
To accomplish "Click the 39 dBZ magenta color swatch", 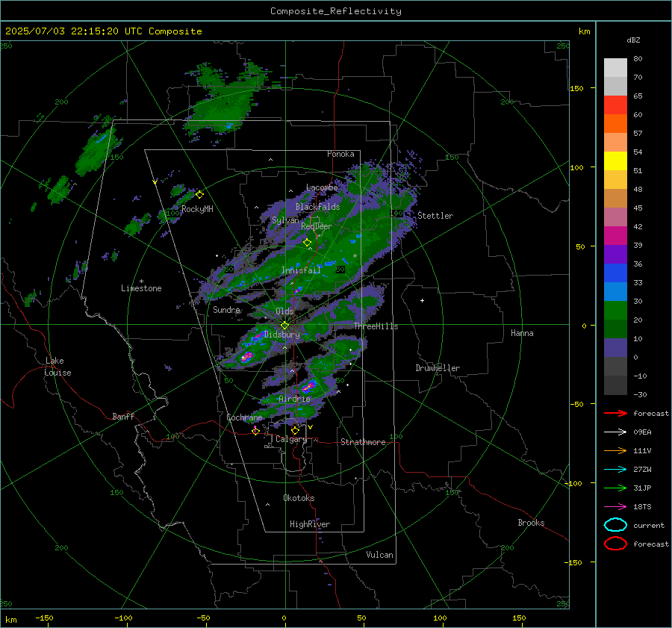I will 615,235.
